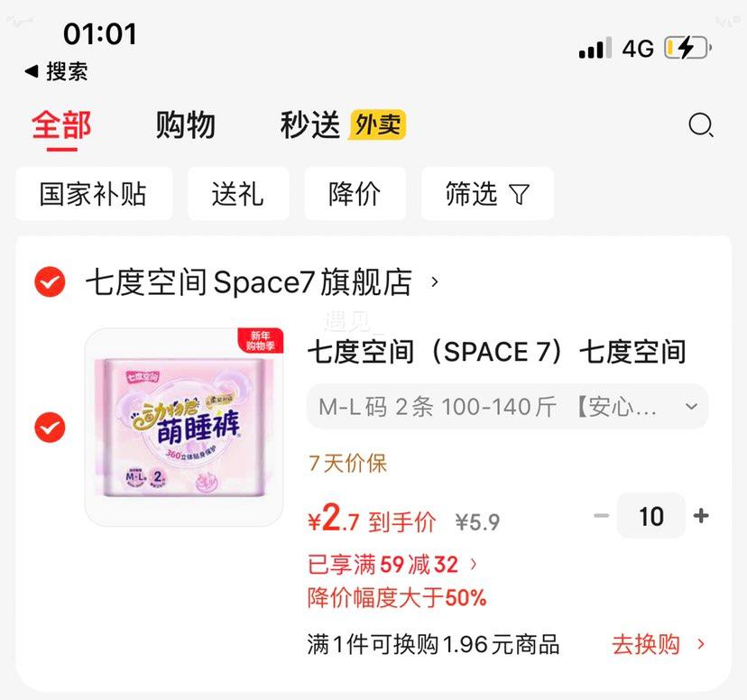
Task: Uncheck the 七度空间 store checkbox
Action: point(50,282)
